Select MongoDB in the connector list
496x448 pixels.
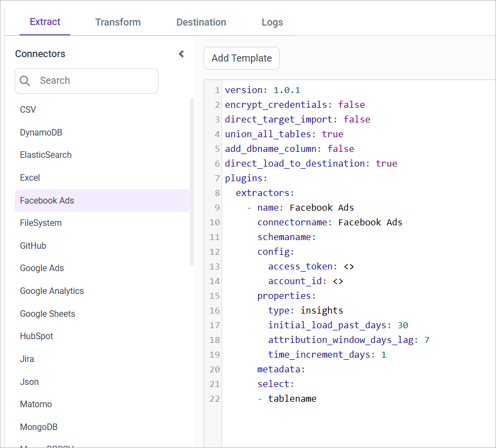[39, 427]
